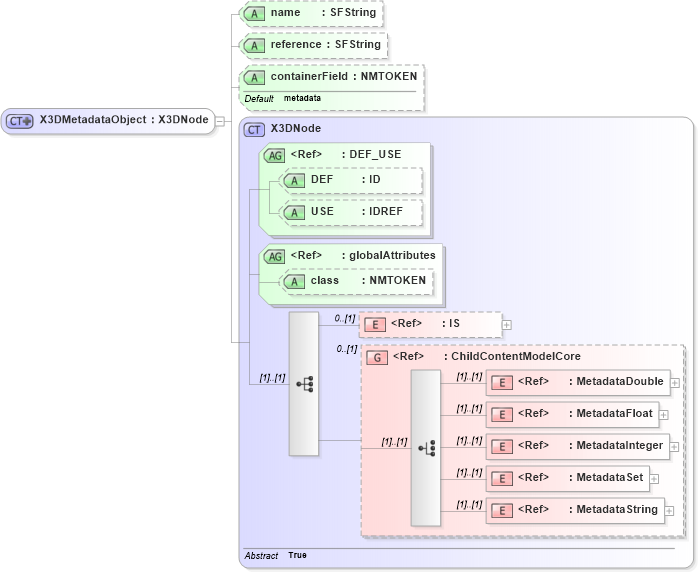The height and width of the screenshot is (572, 698).
Task: Select the 'reference : SFString' attribute text
Action: (x=326, y=45)
